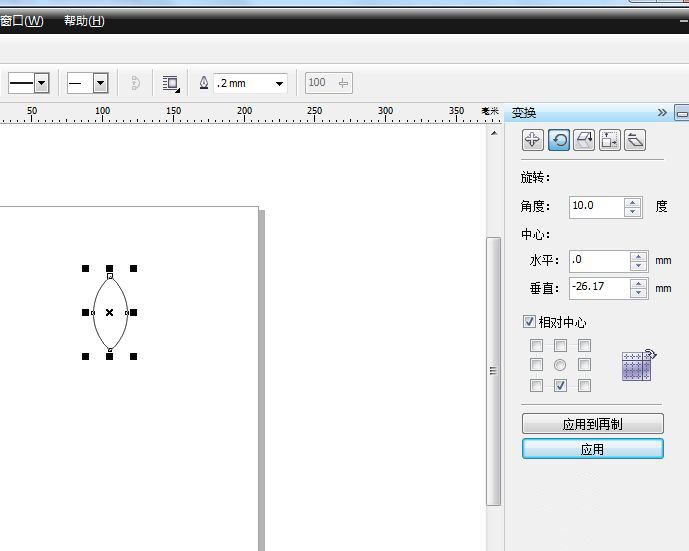Open the Size transform icon

pos(609,140)
